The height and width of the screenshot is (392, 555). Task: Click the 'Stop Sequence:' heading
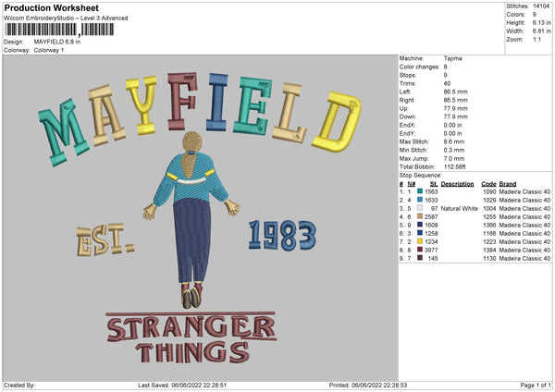(421, 175)
